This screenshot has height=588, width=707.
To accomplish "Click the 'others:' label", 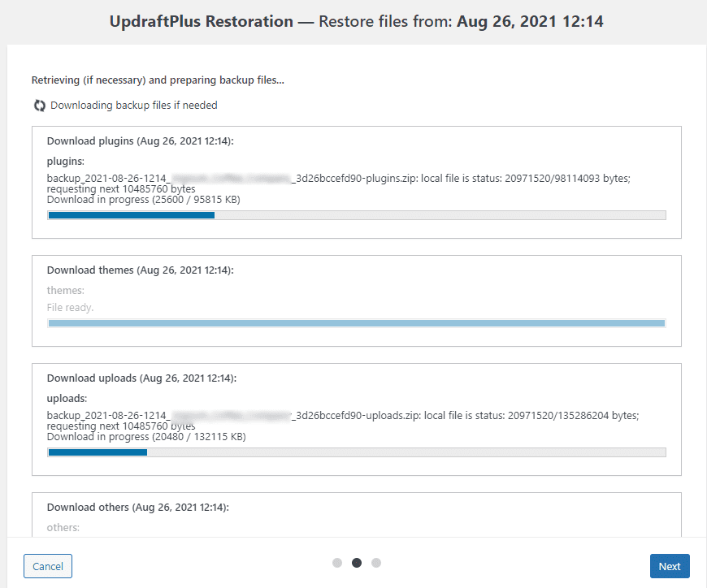I will click(x=63, y=528).
